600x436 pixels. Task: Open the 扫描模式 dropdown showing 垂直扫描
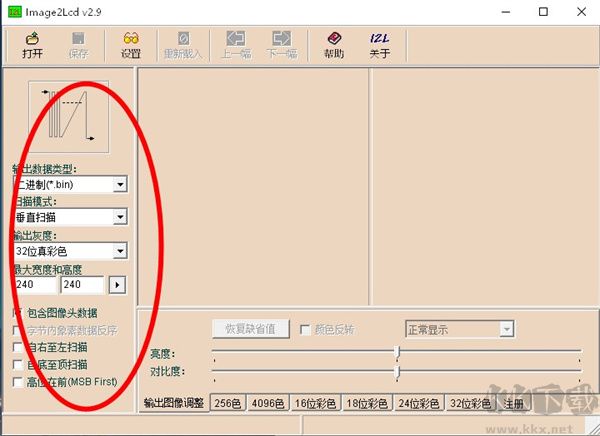(x=70, y=217)
